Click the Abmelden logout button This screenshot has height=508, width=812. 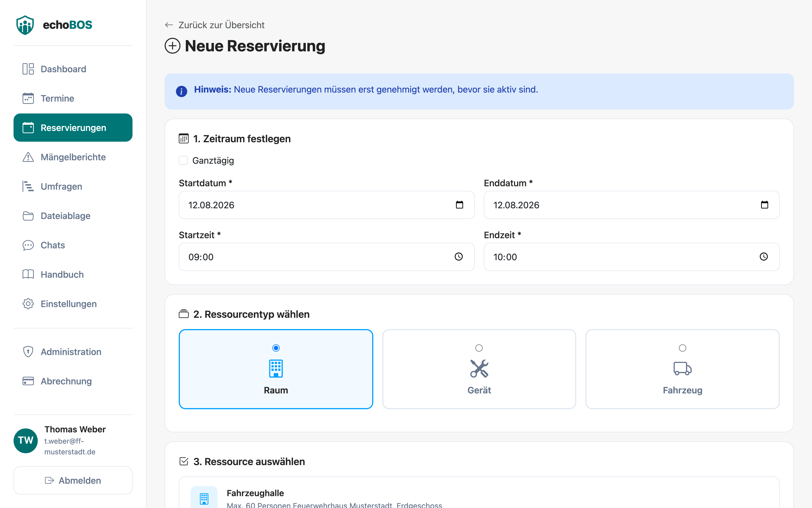73,480
